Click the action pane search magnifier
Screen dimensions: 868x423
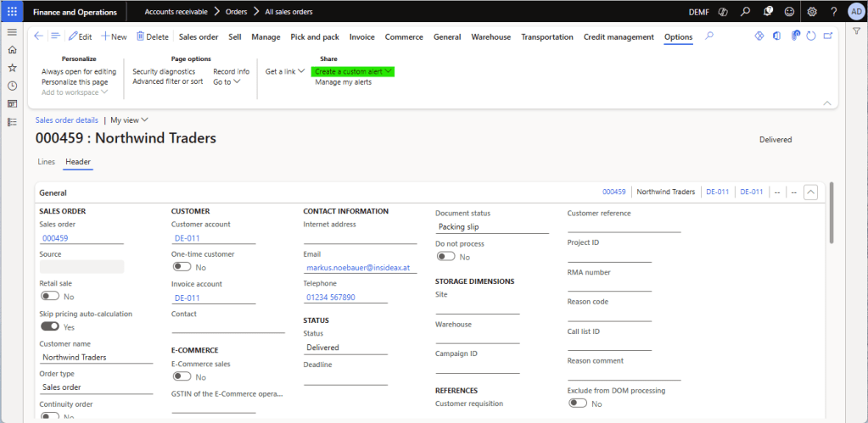[x=709, y=36]
